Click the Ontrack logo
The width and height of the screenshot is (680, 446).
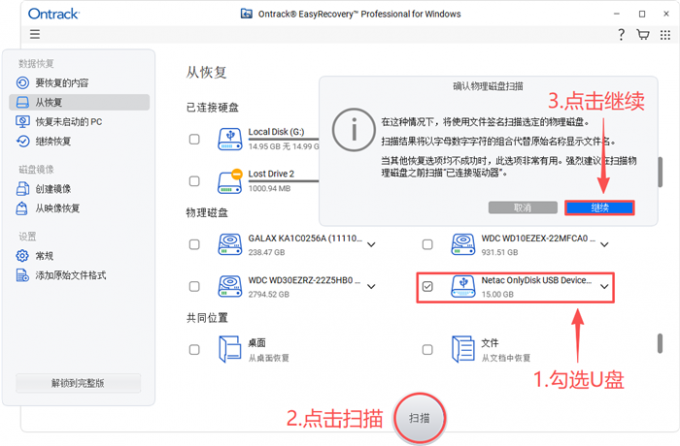tap(53, 14)
